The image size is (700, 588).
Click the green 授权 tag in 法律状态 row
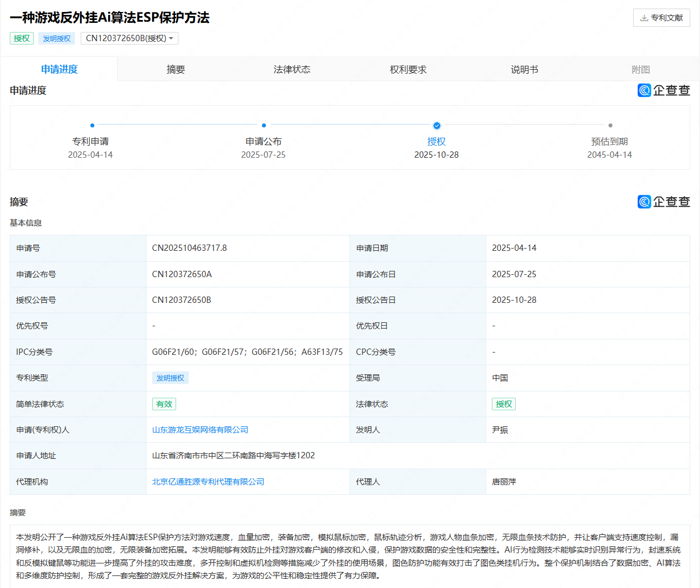pos(504,404)
